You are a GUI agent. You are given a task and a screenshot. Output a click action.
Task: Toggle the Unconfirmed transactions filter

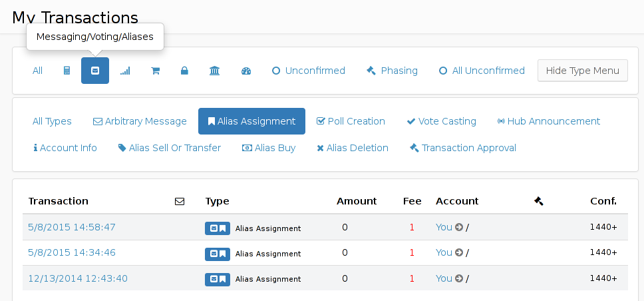click(309, 71)
